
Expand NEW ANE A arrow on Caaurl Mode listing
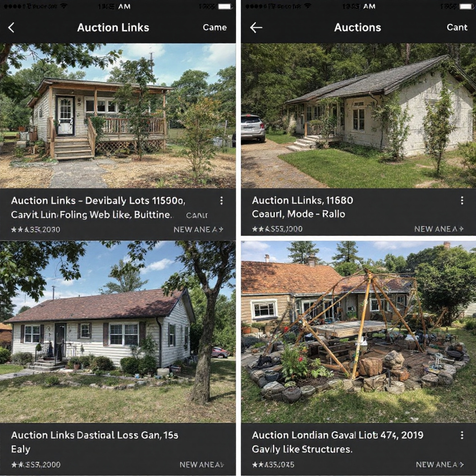pos(439,229)
